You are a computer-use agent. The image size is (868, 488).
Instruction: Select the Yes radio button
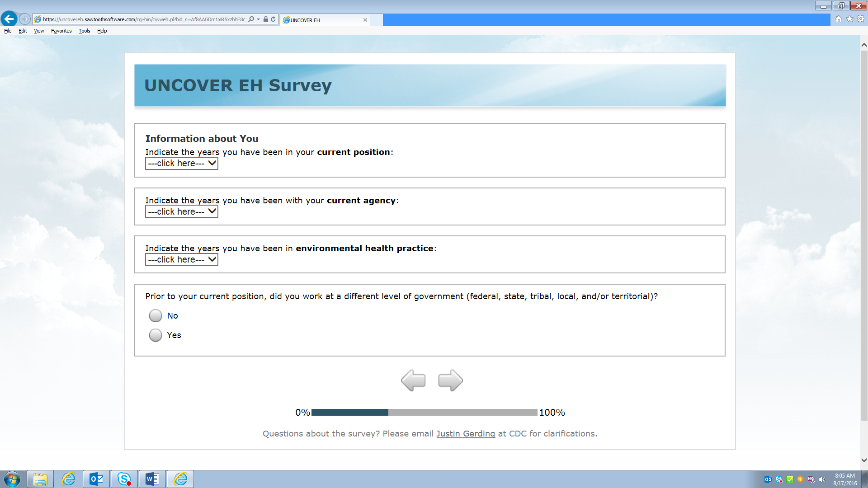click(156, 335)
